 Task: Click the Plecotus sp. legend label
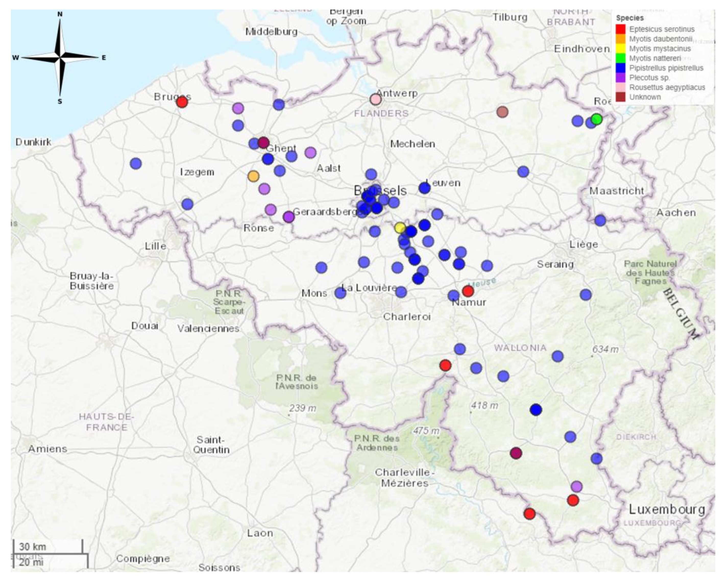[649, 78]
